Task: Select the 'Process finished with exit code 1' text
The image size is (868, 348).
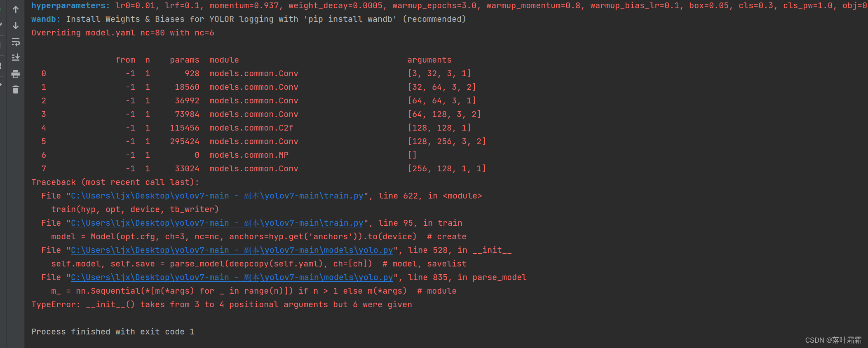Action: [x=113, y=332]
